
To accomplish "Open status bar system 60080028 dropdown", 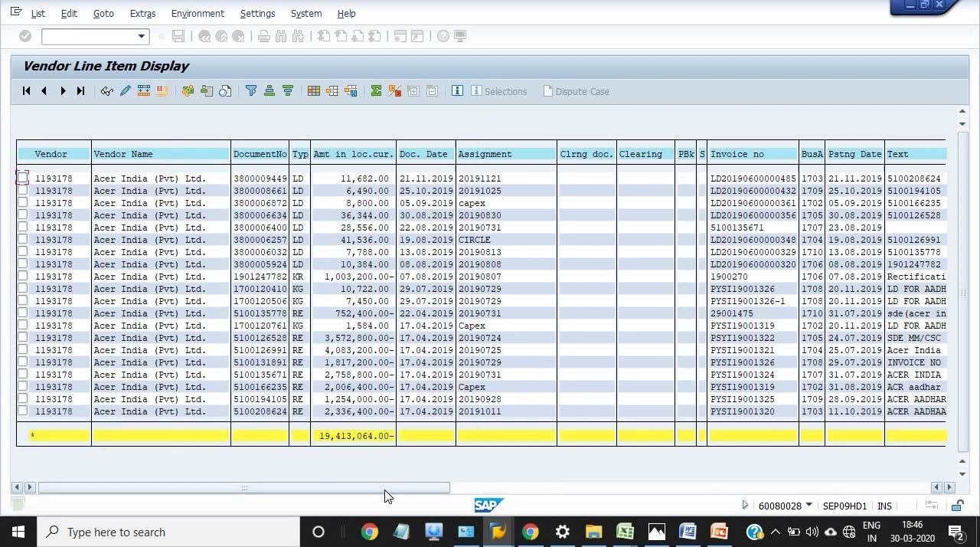I will pyautogui.click(x=808, y=506).
